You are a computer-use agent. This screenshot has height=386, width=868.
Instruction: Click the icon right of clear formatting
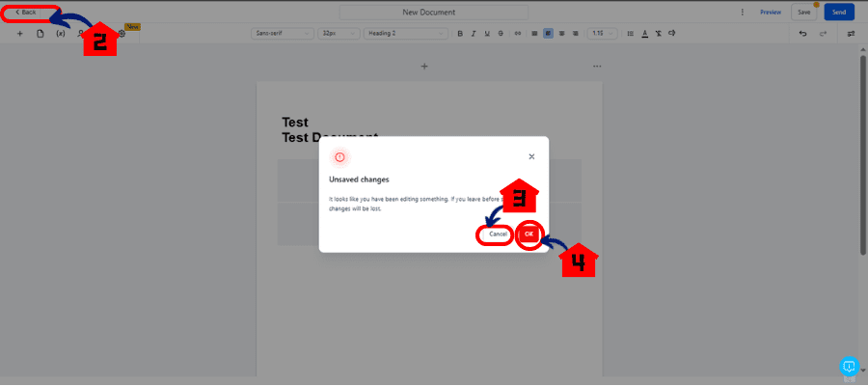pyautogui.click(x=671, y=34)
